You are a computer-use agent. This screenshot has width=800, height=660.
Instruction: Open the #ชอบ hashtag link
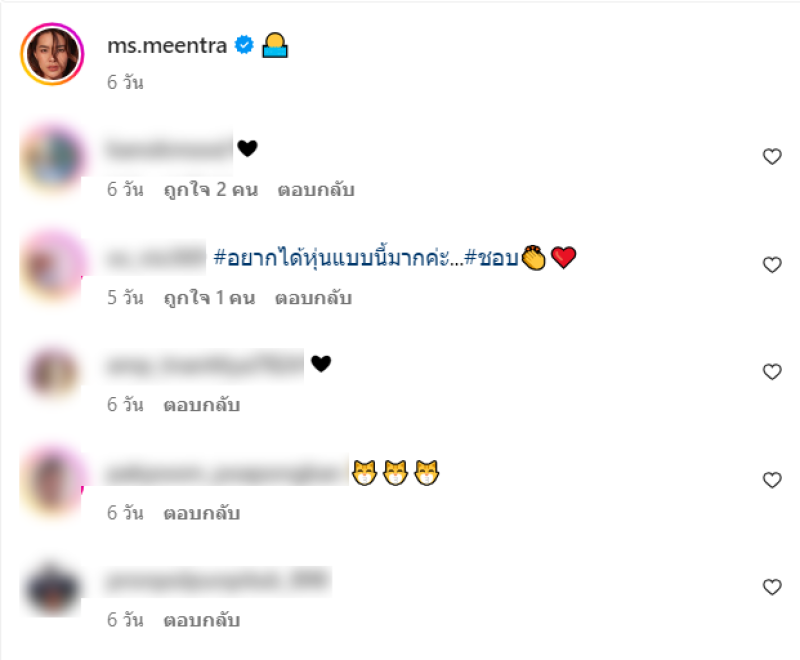coord(491,258)
